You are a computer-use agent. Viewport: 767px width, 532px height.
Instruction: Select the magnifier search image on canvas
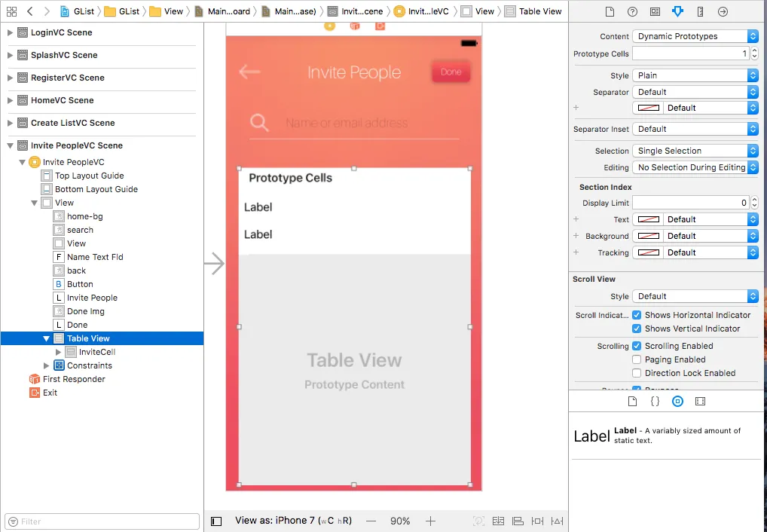(x=259, y=122)
